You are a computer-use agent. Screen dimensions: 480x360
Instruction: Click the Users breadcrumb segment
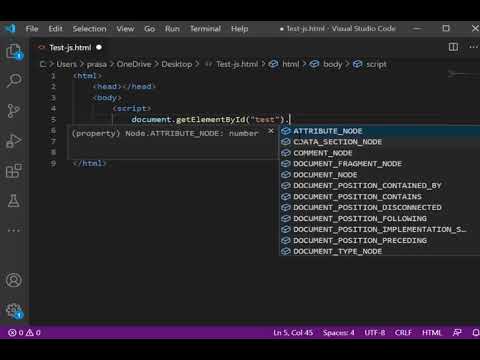click(x=66, y=64)
